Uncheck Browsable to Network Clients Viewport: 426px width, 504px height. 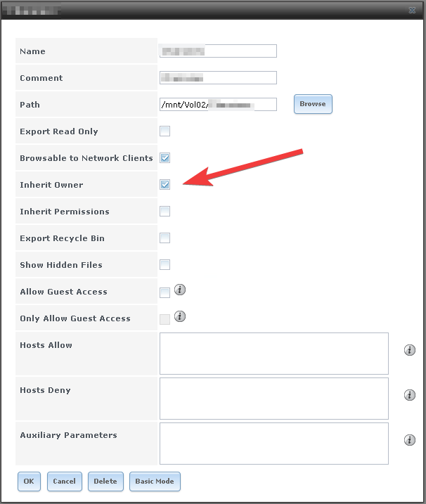[x=165, y=158]
